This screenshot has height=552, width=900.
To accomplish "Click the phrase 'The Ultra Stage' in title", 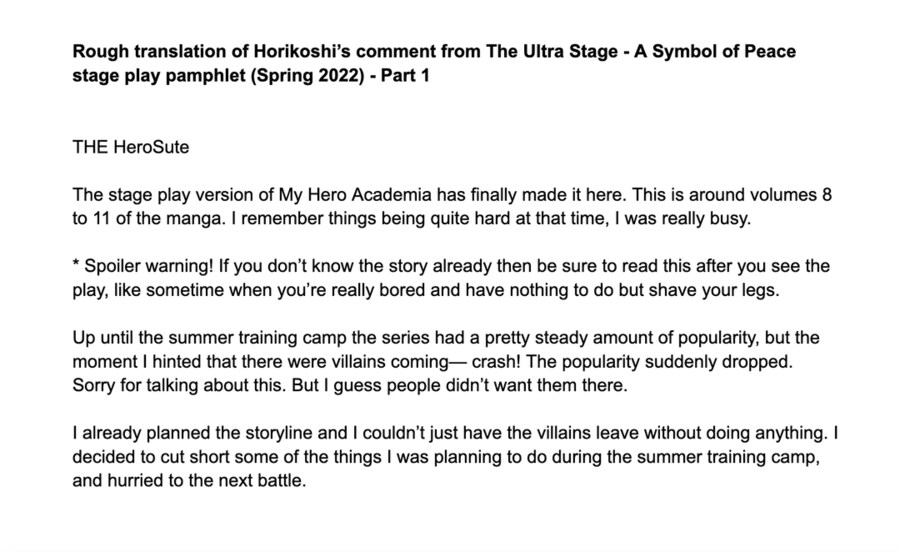I will (x=552, y=52).
